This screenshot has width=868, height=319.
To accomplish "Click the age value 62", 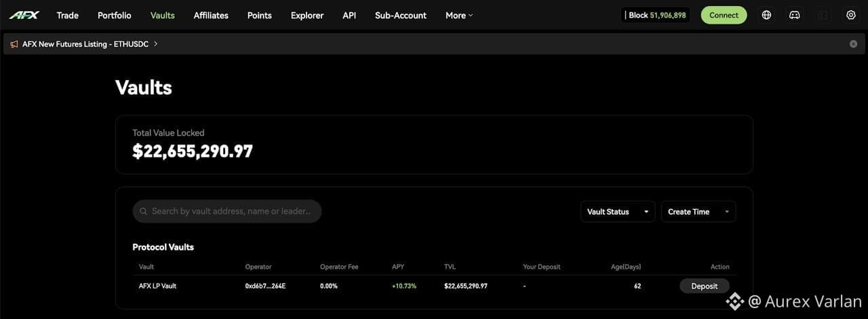I will [x=637, y=286].
